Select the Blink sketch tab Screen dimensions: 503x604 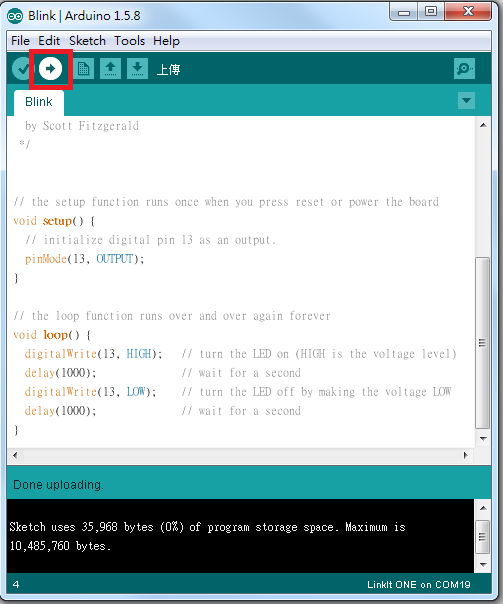(x=39, y=102)
